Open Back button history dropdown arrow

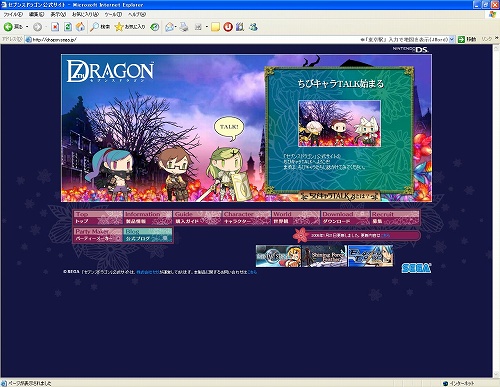[27, 27]
